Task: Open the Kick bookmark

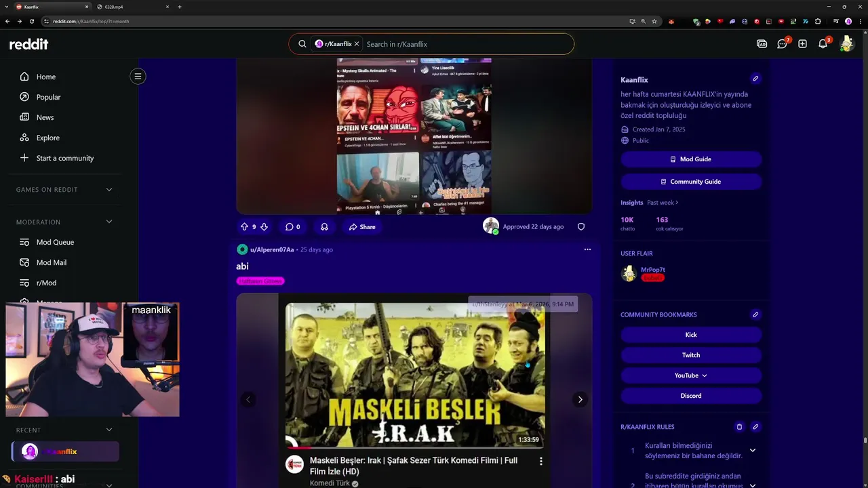Action: [x=691, y=335]
